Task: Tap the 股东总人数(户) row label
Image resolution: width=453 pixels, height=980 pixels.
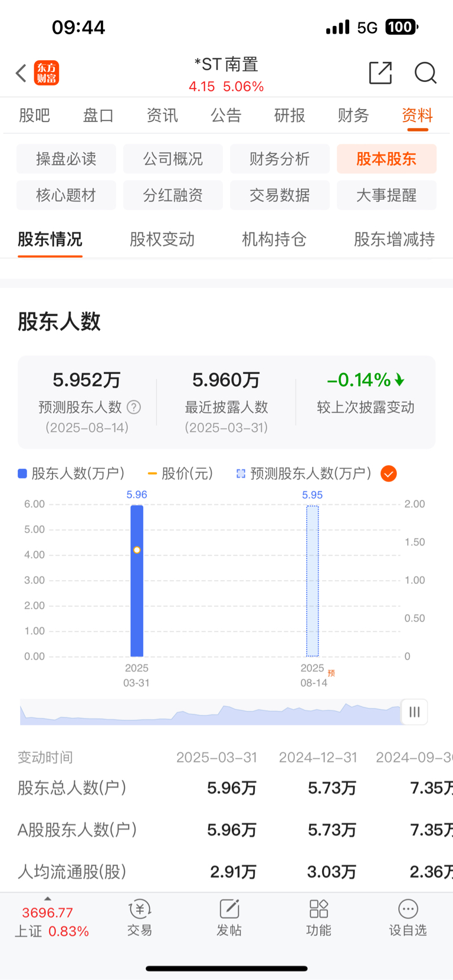Action: pyautogui.click(x=72, y=788)
